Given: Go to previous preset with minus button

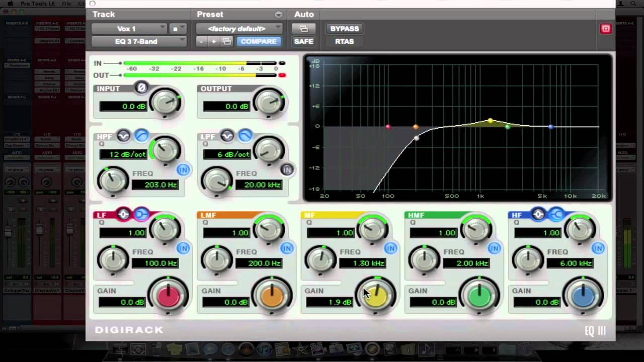Looking at the screenshot, I should tap(201, 41).
